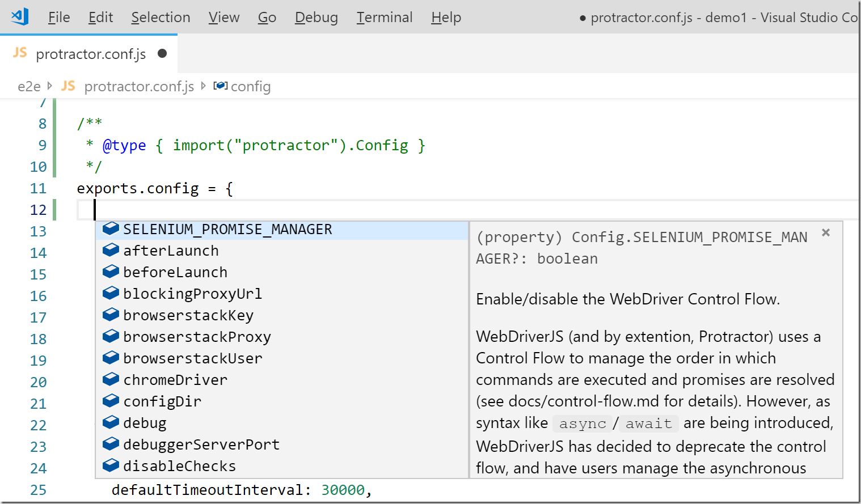Click property icon beside browserstackProxy
The height and width of the screenshot is (504, 861).
111,336
